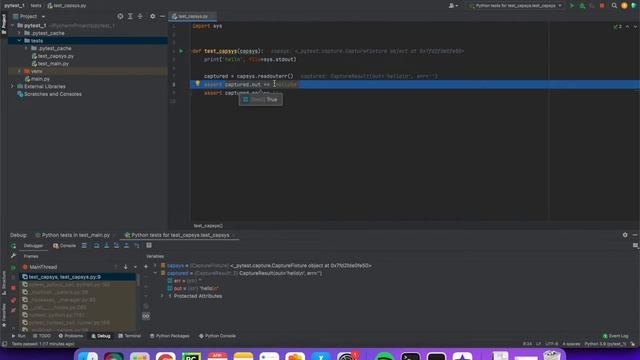Select test_capsys.py editor tab
The image size is (640, 360).
(192, 16)
